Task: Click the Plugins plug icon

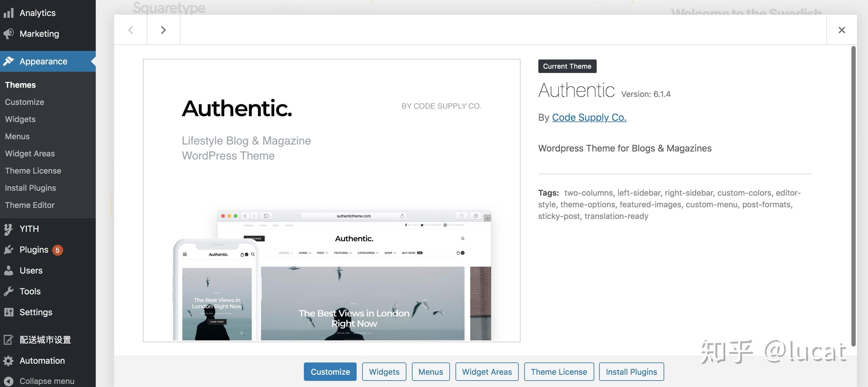Action: coord(8,250)
